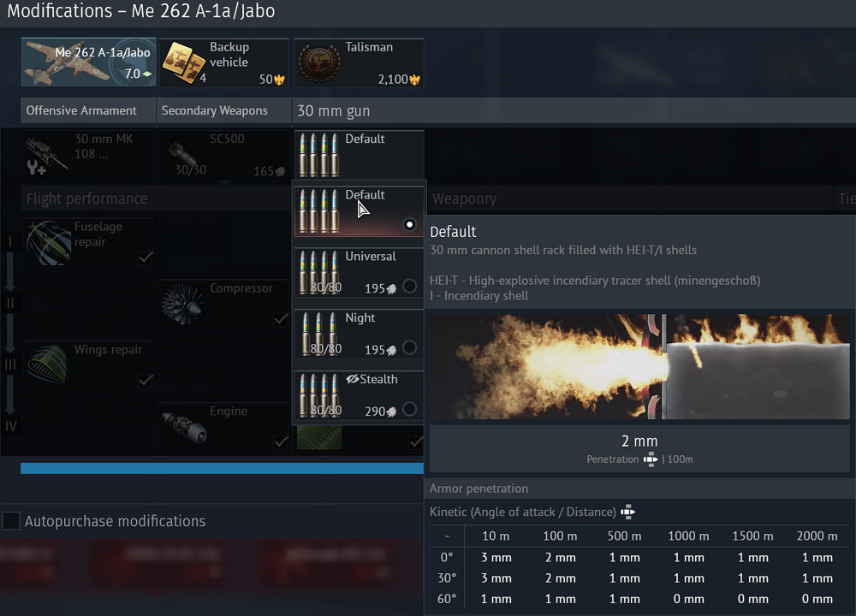Select the Wings repair modification

86,364
